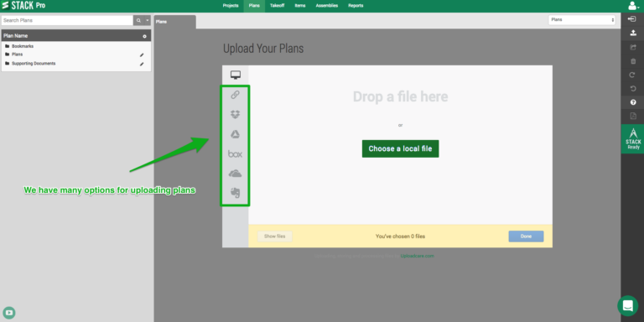Viewport: 644px width, 322px height.
Task: Choose the URL link upload source icon
Action: 235,95
